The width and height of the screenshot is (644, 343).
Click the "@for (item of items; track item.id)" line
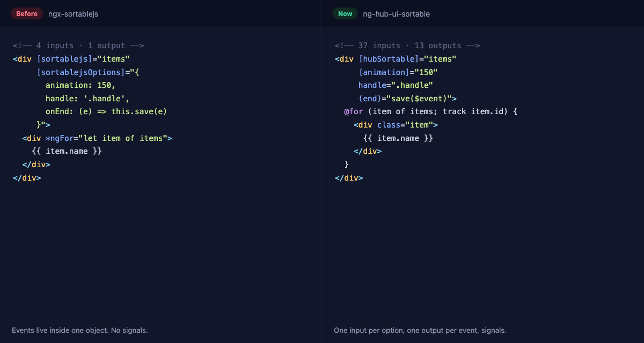[430, 111]
